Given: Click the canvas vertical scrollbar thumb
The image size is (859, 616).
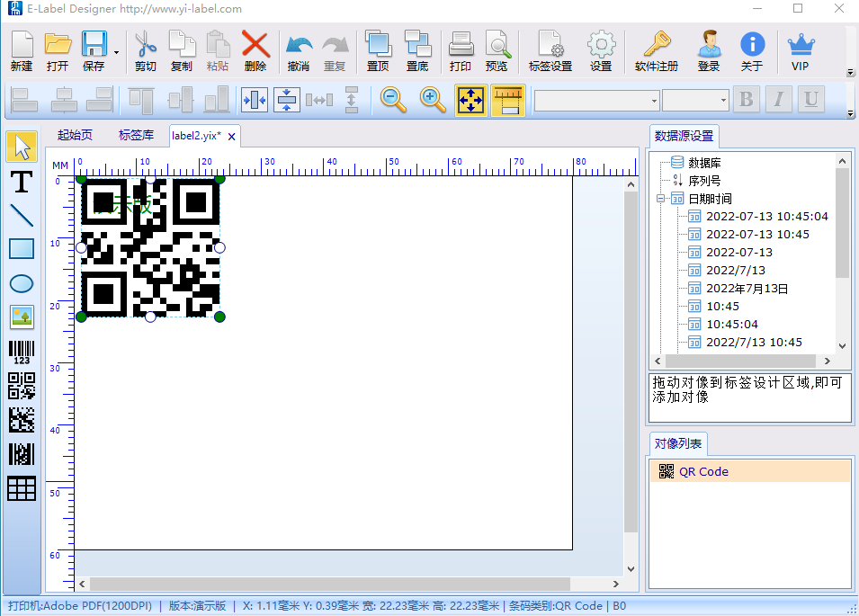Looking at the screenshot, I should (631, 362).
